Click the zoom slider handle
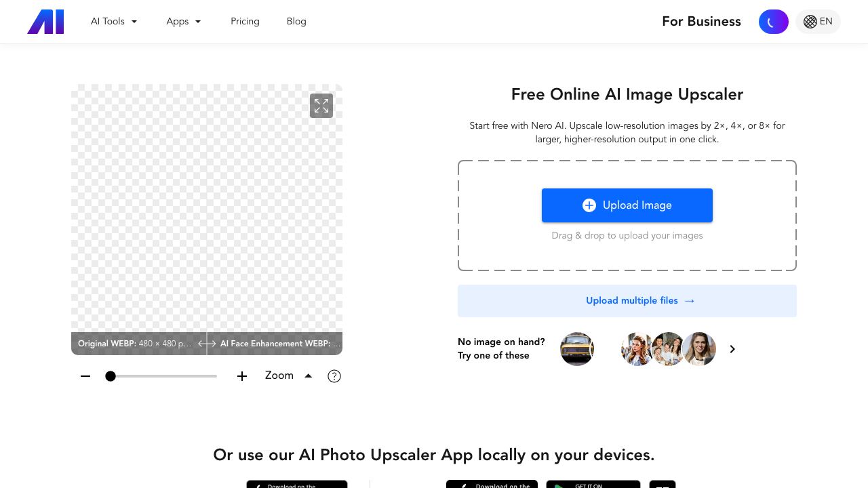 point(111,376)
